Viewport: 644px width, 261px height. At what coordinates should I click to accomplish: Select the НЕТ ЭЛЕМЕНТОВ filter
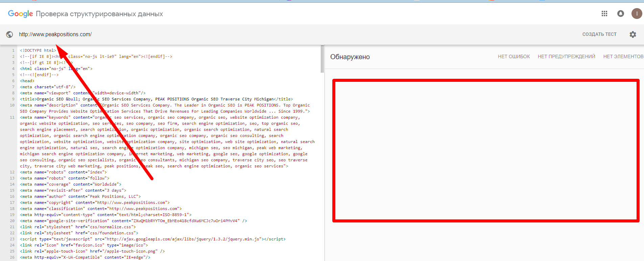coord(623,56)
